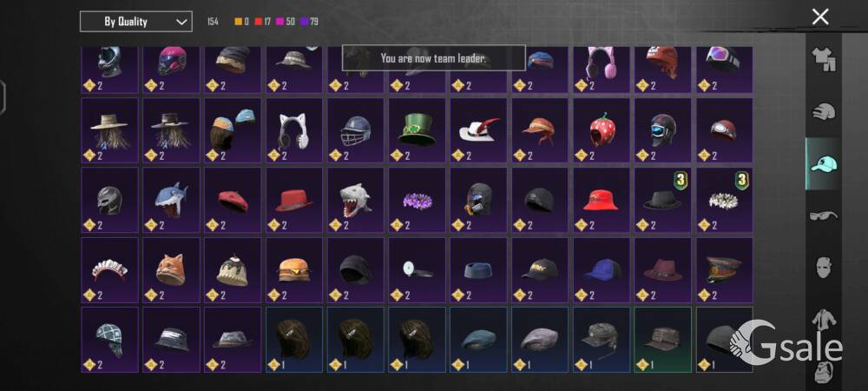Choose the blue shark head hat
The width and height of the screenshot is (868, 391).
[171, 200]
